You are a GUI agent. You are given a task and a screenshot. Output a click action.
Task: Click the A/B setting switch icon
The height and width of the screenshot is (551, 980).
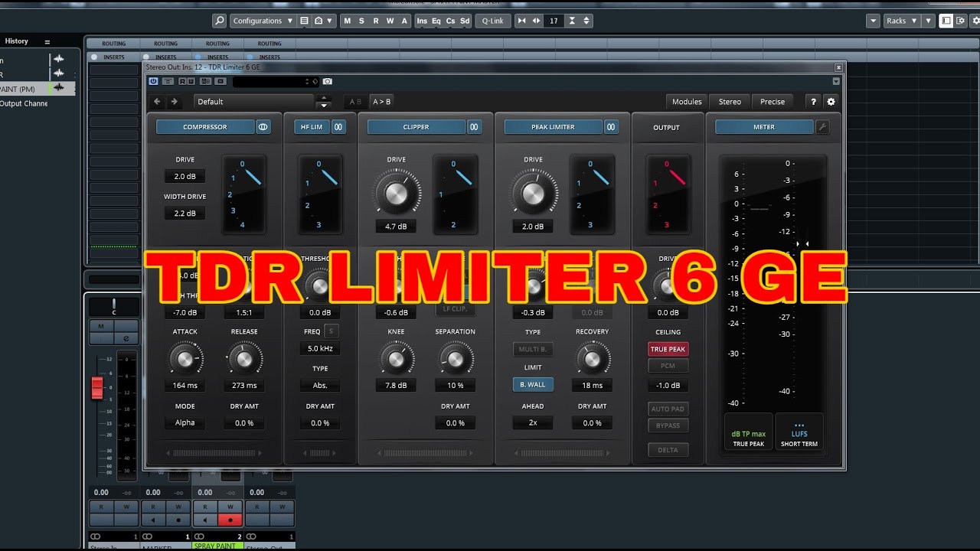point(205,81)
